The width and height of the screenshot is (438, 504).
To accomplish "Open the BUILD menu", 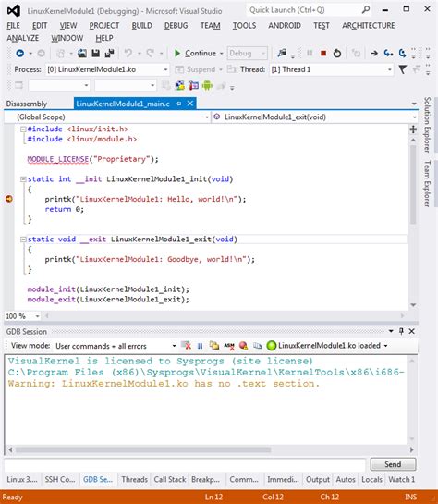I will (142, 25).
